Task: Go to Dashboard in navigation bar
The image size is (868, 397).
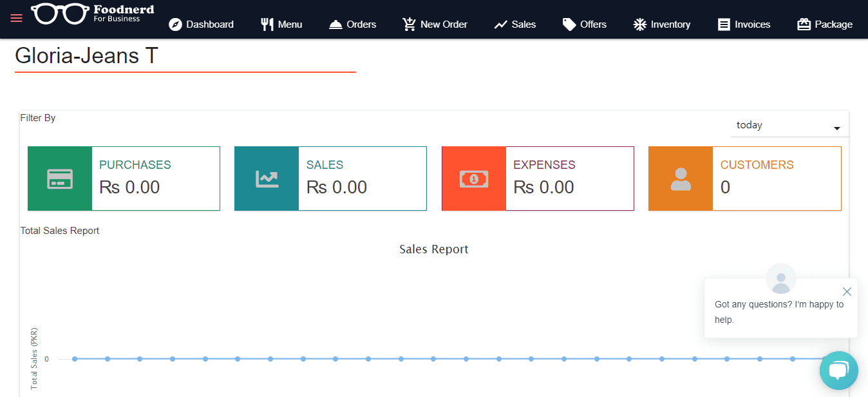Action: pyautogui.click(x=202, y=24)
